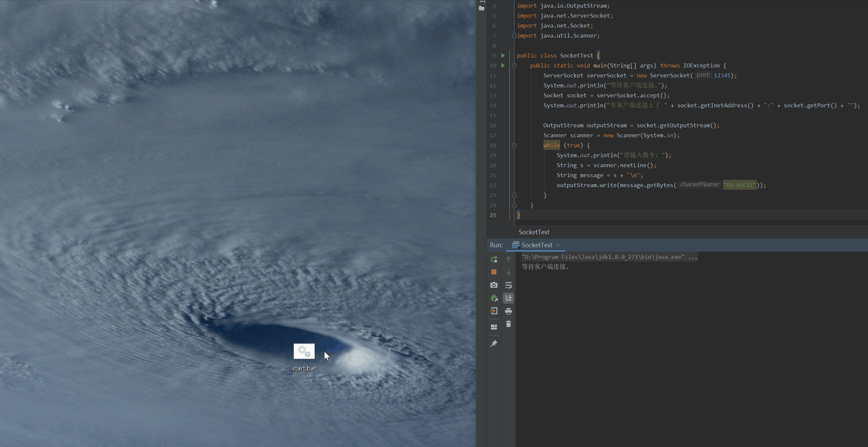868x447 pixels.
Task: Click the Exit icon in the Run panel
Action: 494,311
